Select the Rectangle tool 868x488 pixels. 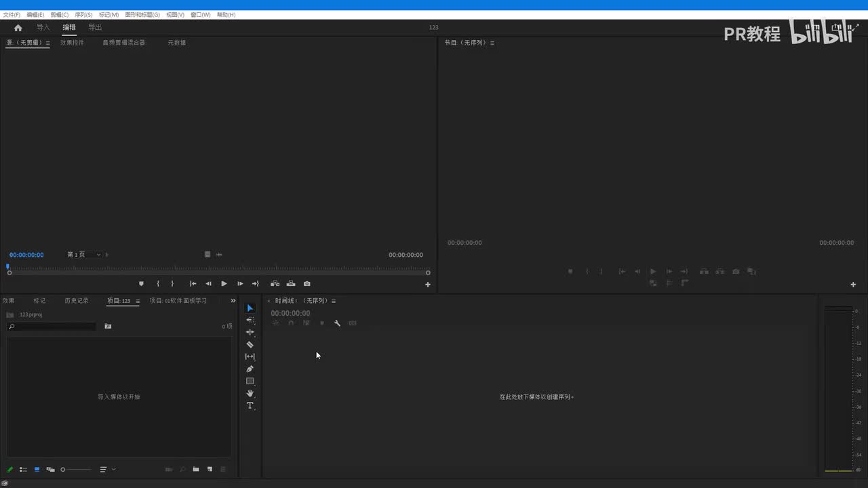click(250, 381)
